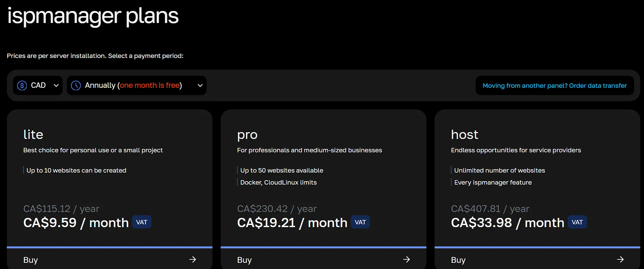Select the lite plan title

(x=33, y=134)
